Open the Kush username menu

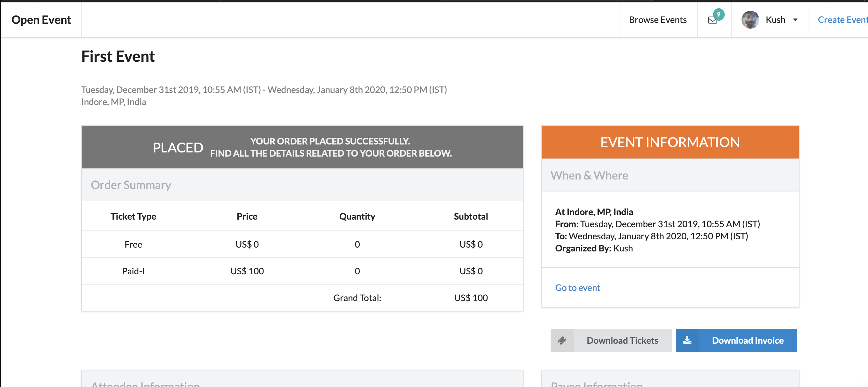tap(775, 20)
